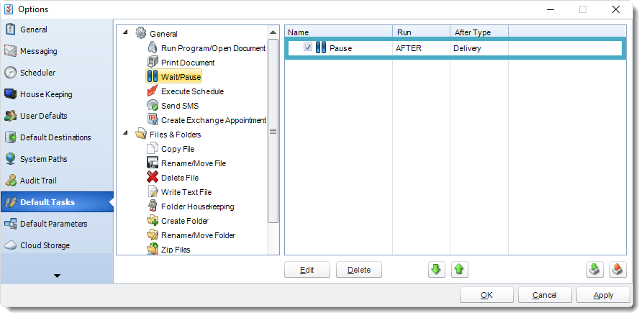Click the Cancel button

[545, 294]
